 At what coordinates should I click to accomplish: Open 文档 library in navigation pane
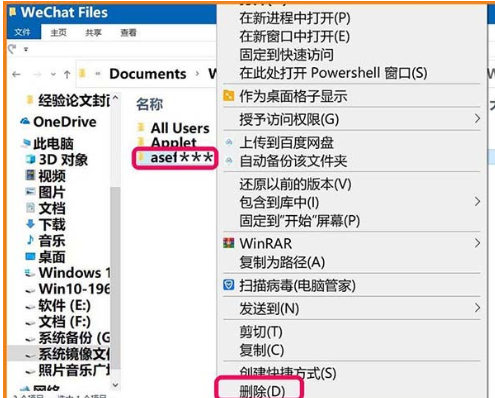click(52, 209)
